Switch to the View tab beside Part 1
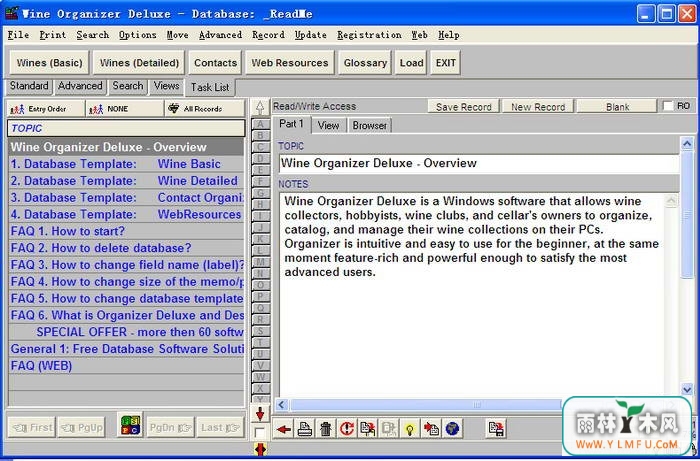 coord(329,125)
